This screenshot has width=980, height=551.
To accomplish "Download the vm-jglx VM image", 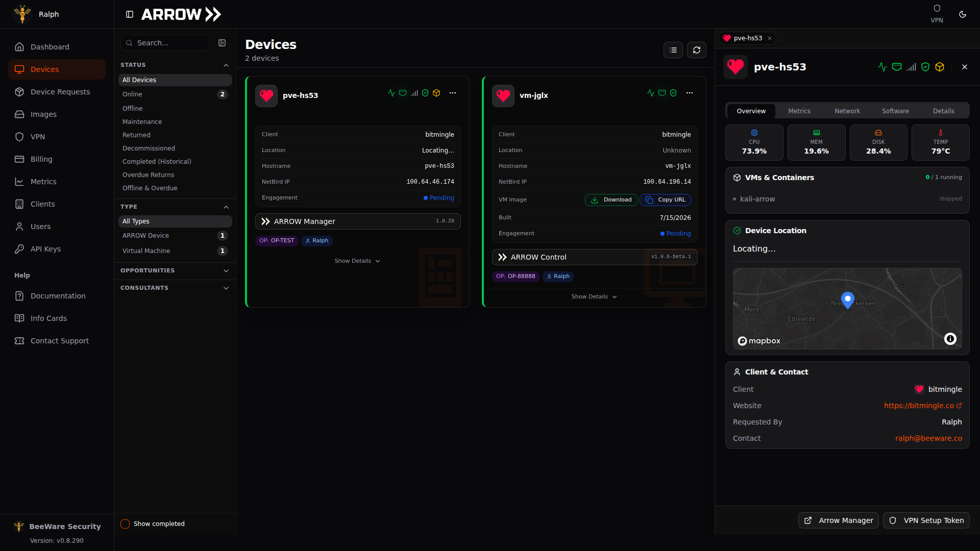I will 611,200.
